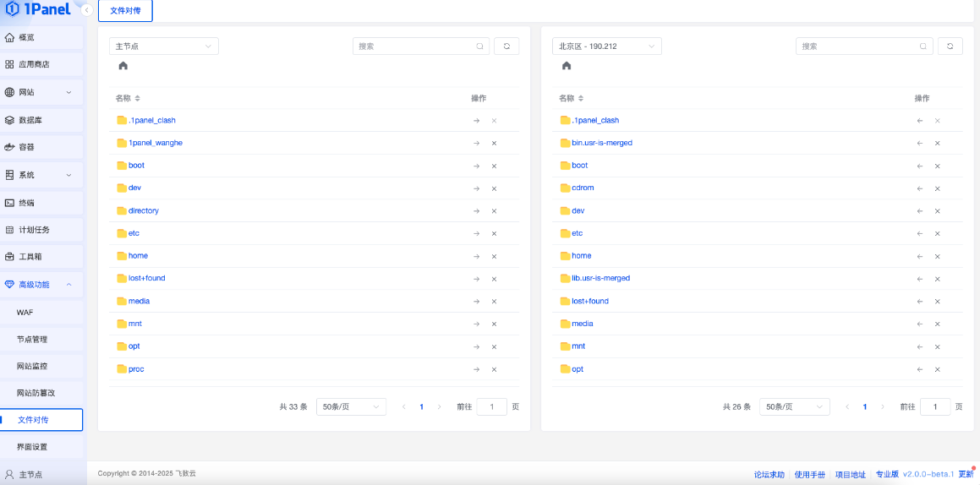Open the etc folder in left panel
The width and height of the screenshot is (980, 485).
pyautogui.click(x=134, y=233)
